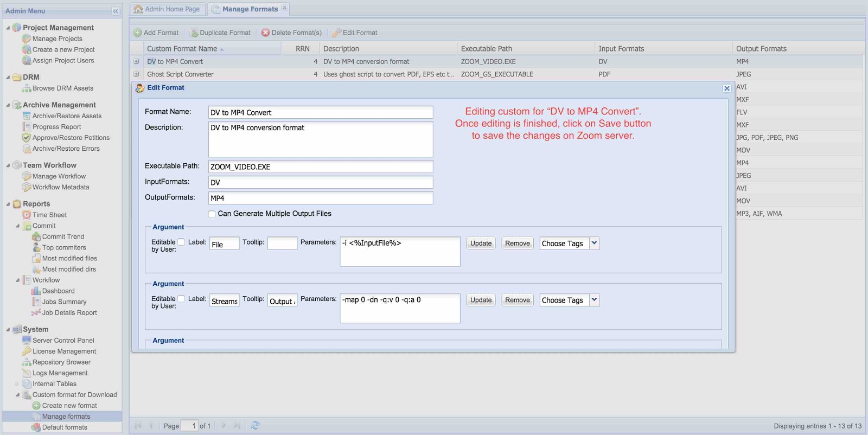Viewport: 868px width, 435px height.
Task: Enable Can Generate Multiple Output Files
Action: point(212,214)
